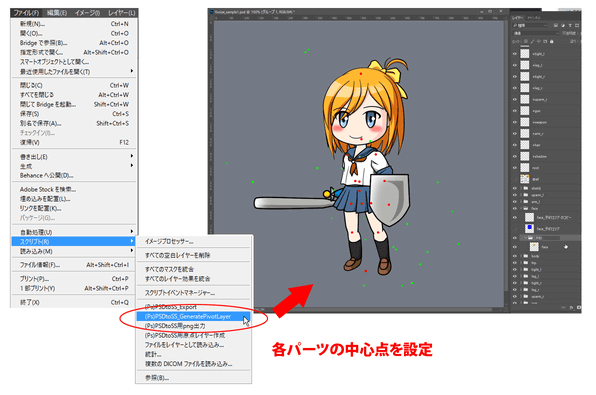Screen dimensions: 596x395
Task: Click the lock image pixels brush icon
Action: [x=533, y=41]
